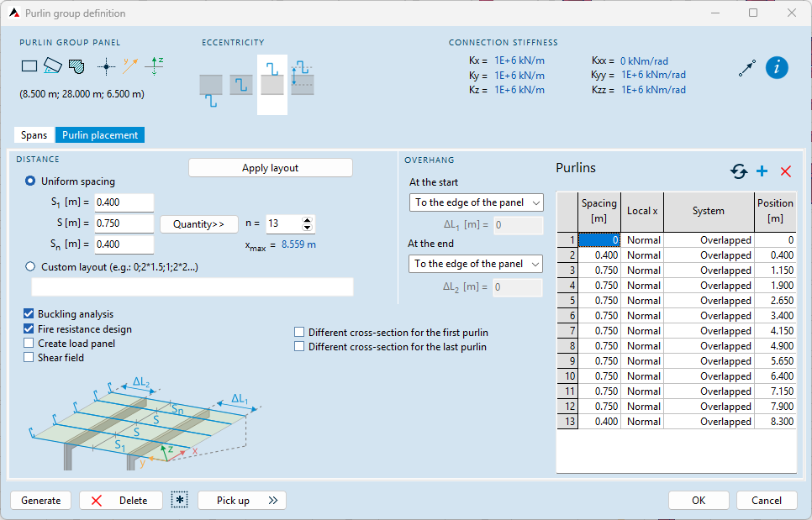The width and height of the screenshot is (812, 520).
Task: Click the Custom layout text field
Action: tap(192, 286)
